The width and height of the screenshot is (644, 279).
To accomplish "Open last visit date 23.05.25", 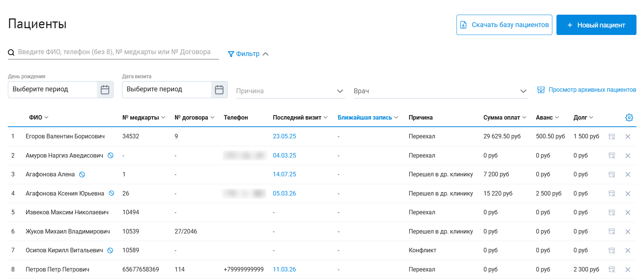I will click(284, 136).
